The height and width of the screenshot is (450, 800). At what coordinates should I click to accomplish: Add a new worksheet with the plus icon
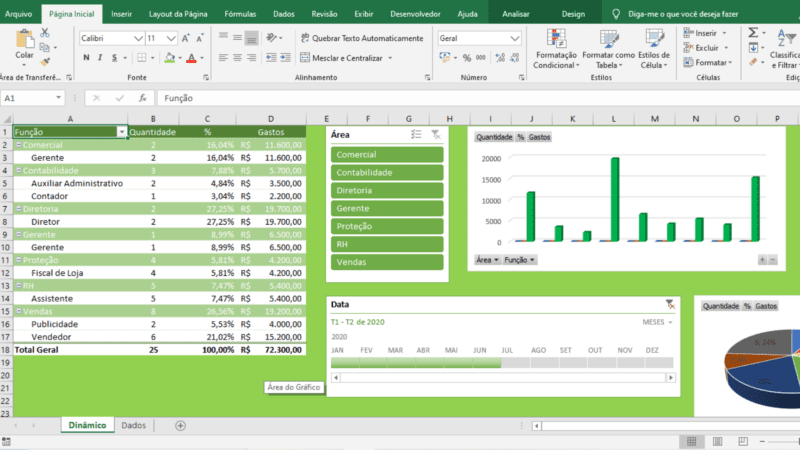pos(180,425)
